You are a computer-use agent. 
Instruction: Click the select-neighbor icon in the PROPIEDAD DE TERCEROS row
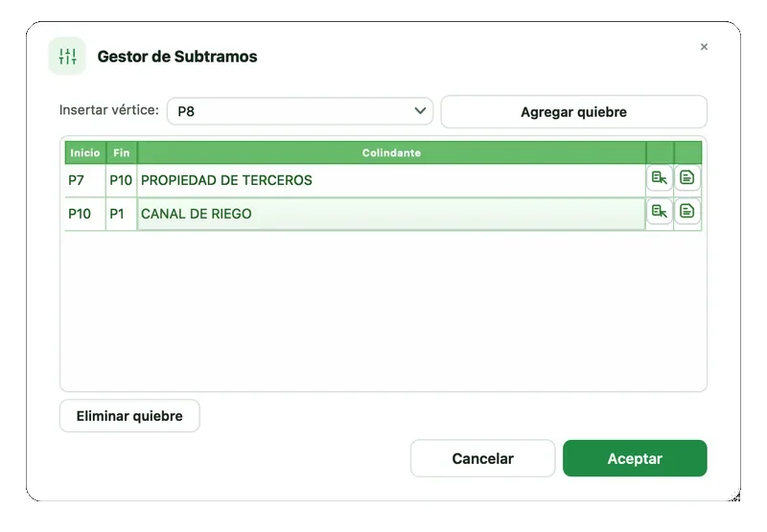tap(660, 178)
